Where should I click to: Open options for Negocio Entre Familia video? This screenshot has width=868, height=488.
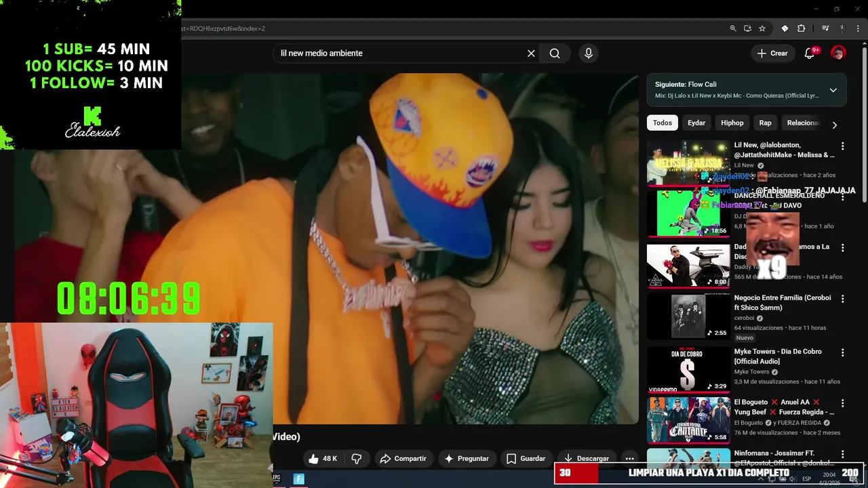click(x=843, y=298)
